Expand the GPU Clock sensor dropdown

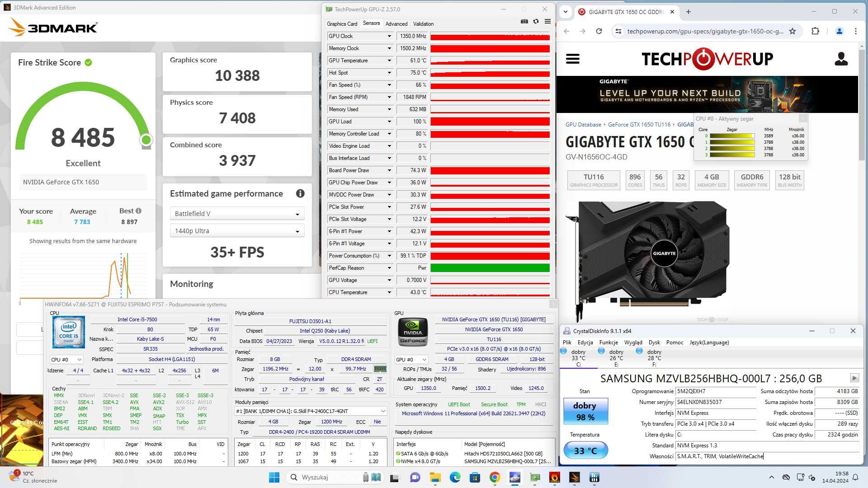[x=389, y=36]
